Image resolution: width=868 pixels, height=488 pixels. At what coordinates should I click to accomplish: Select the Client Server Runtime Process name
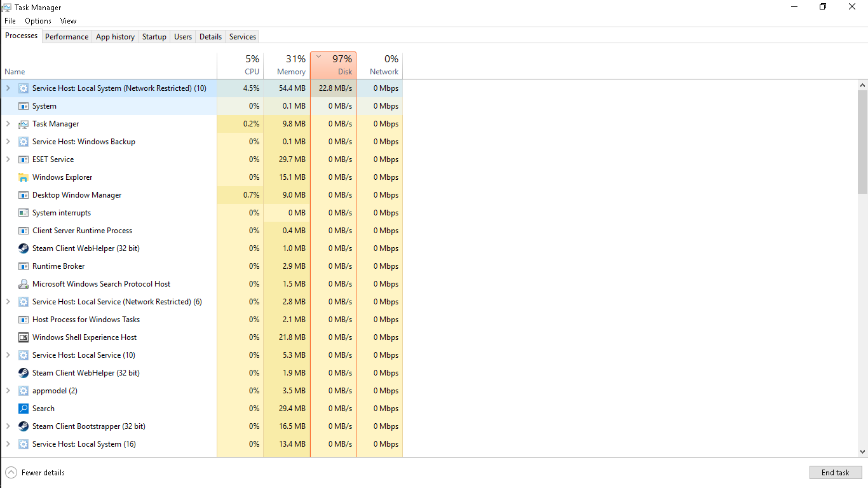83,231
